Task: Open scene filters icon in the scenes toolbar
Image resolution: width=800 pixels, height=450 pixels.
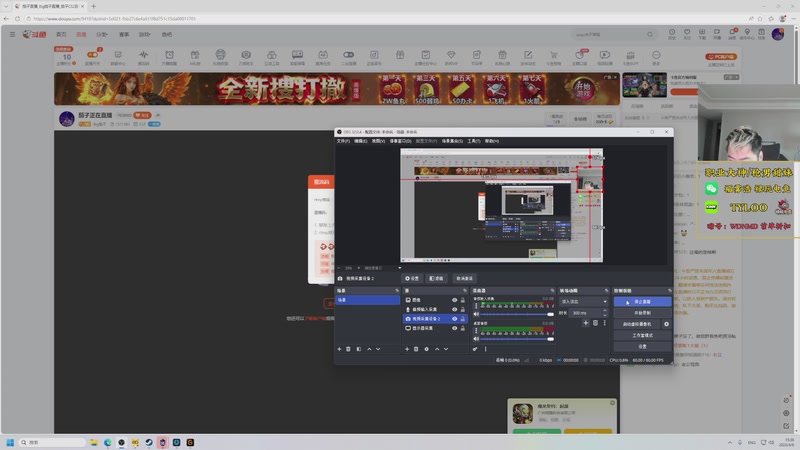Action: tap(359, 349)
